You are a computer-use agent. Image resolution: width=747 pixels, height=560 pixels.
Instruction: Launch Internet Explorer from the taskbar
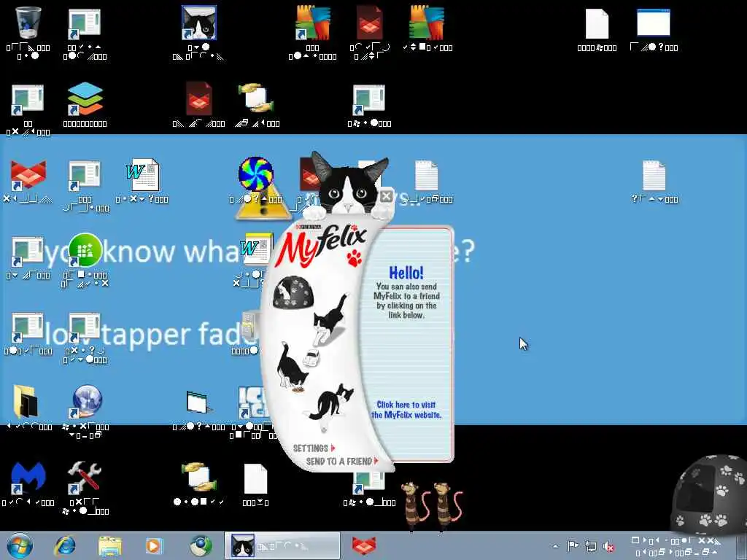coord(65,545)
